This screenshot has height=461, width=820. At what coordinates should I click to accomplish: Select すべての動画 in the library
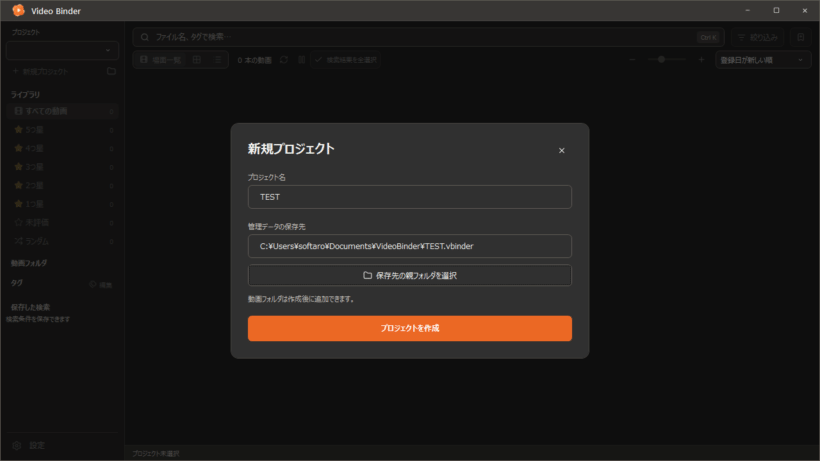pyautogui.click(x=62, y=111)
